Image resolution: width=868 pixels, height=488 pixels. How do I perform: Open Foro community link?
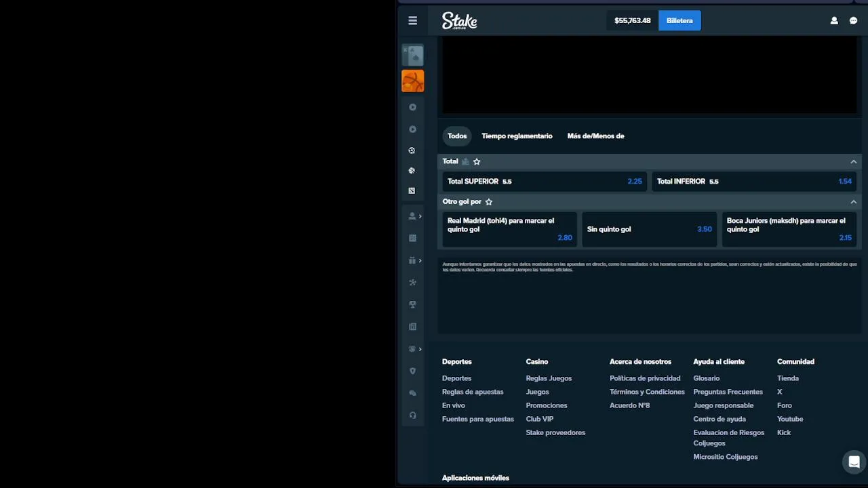coord(785,405)
